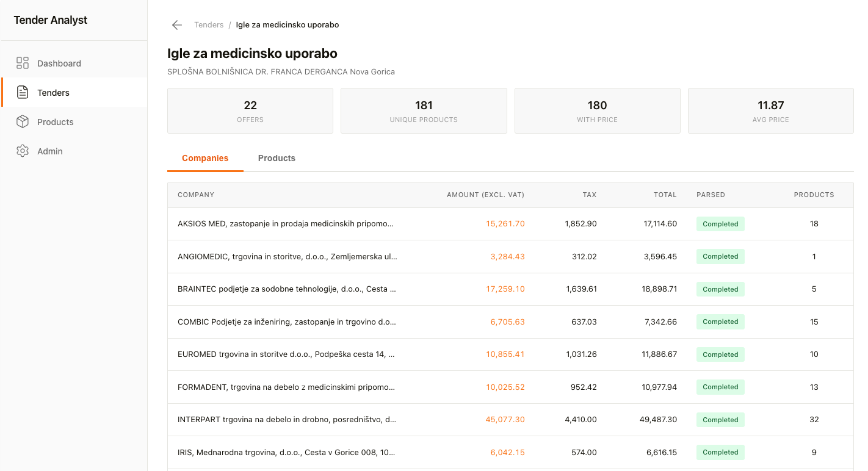868x471 pixels.
Task: Click amount 17,259.10
Action: [x=505, y=289]
